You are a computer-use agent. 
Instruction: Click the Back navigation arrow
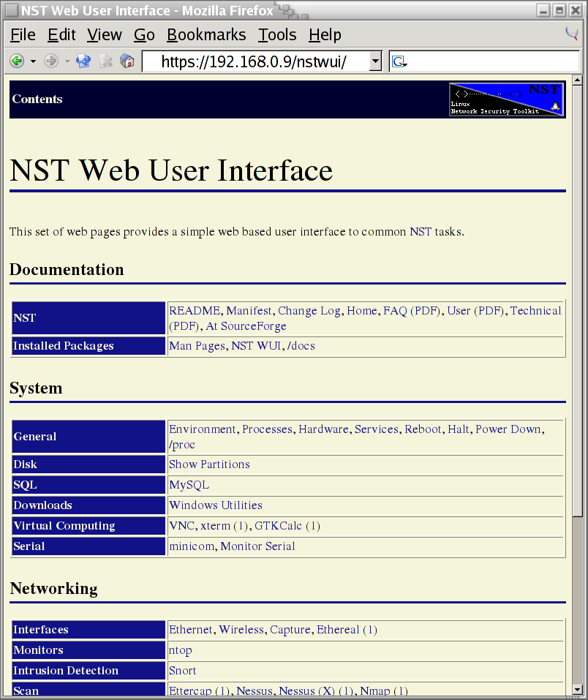(16, 61)
